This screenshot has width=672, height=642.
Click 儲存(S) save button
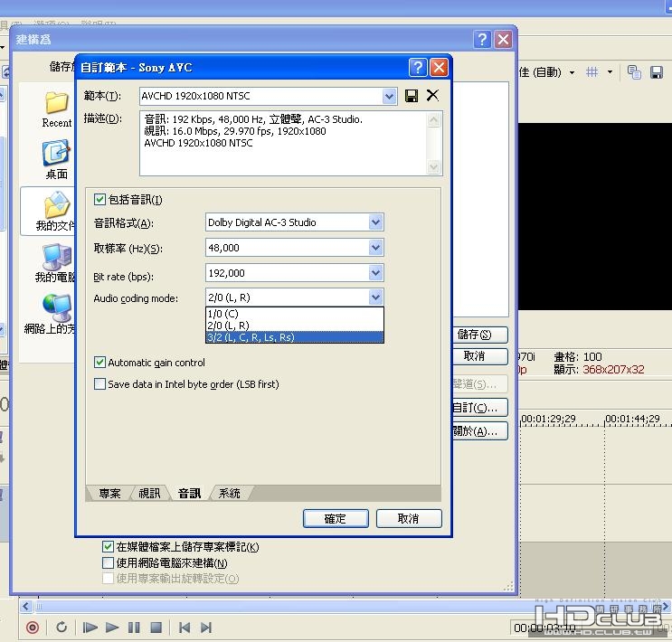tap(480, 335)
